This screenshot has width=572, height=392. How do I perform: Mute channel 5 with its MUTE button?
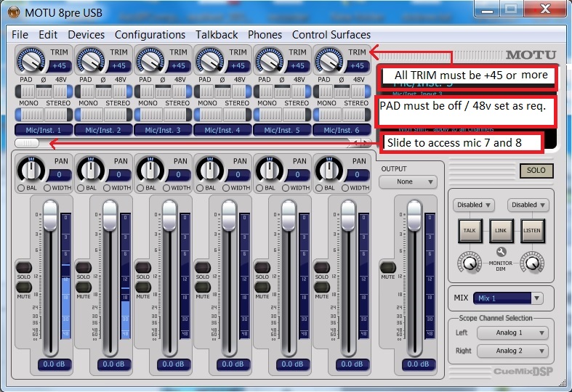click(x=262, y=287)
